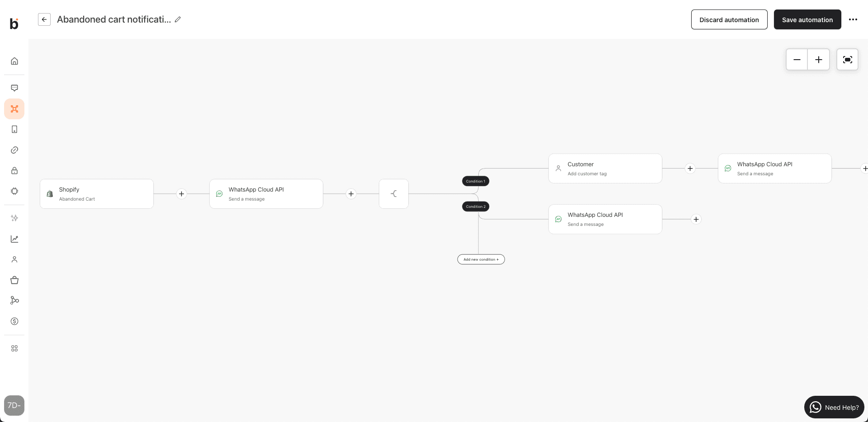868x422 pixels.
Task: Open the lock icon in sidebar
Action: click(14, 170)
